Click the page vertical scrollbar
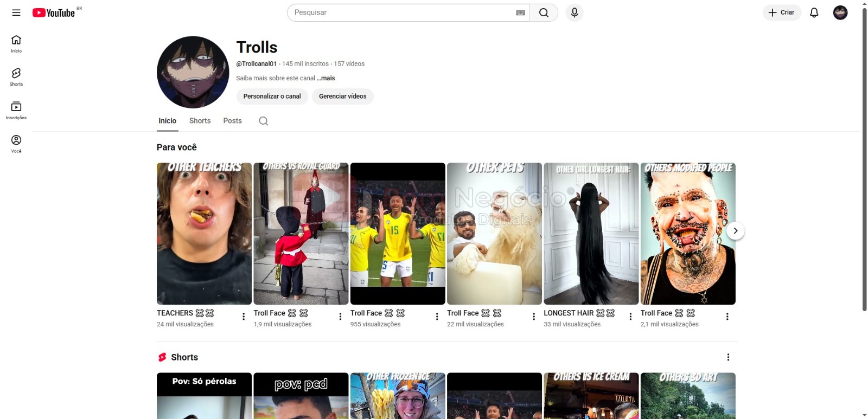 click(864, 163)
